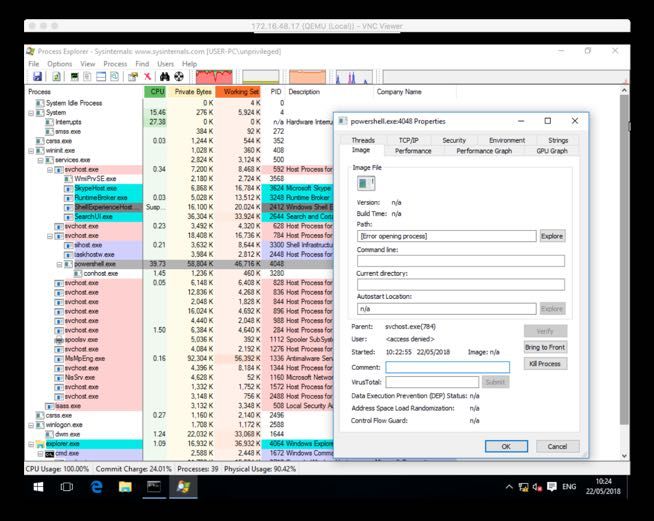
Task: Click the Cancel button
Action: point(557,446)
